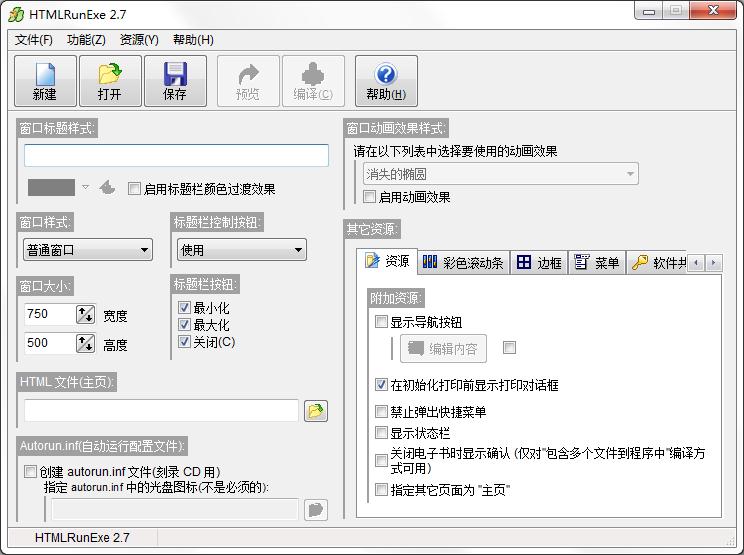Open the 功能(Z) menu
Image resolution: width=744 pixels, height=555 pixels.
coord(86,40)
